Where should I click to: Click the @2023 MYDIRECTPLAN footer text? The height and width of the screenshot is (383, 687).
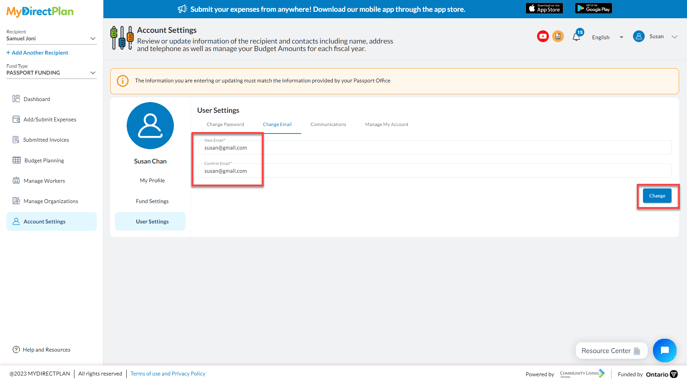click(39, 374)
